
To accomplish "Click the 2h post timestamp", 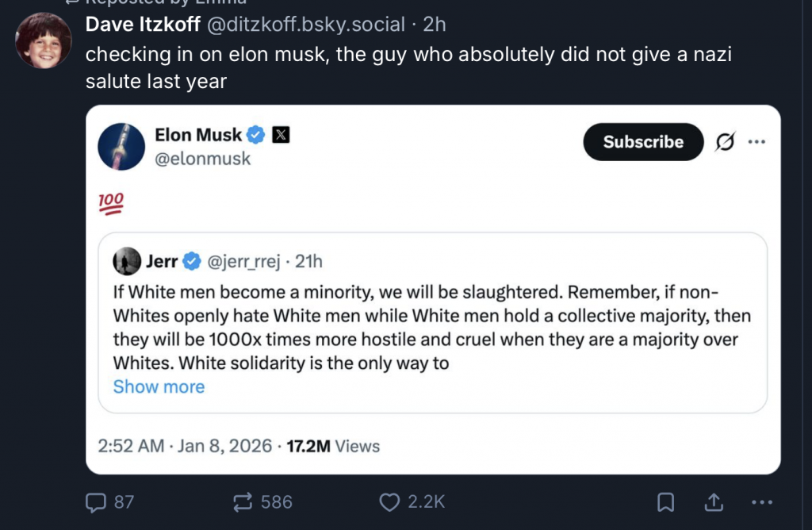I will click(435, 25).
